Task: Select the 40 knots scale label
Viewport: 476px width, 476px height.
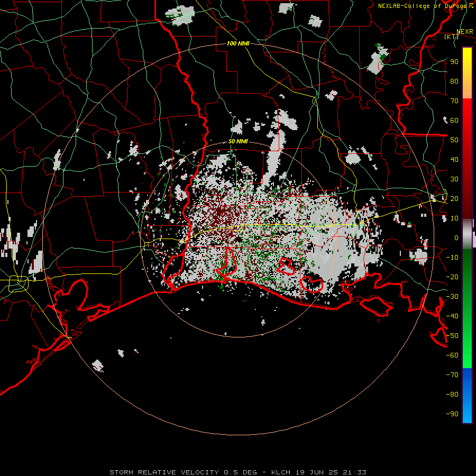Action: coord(454,159)
